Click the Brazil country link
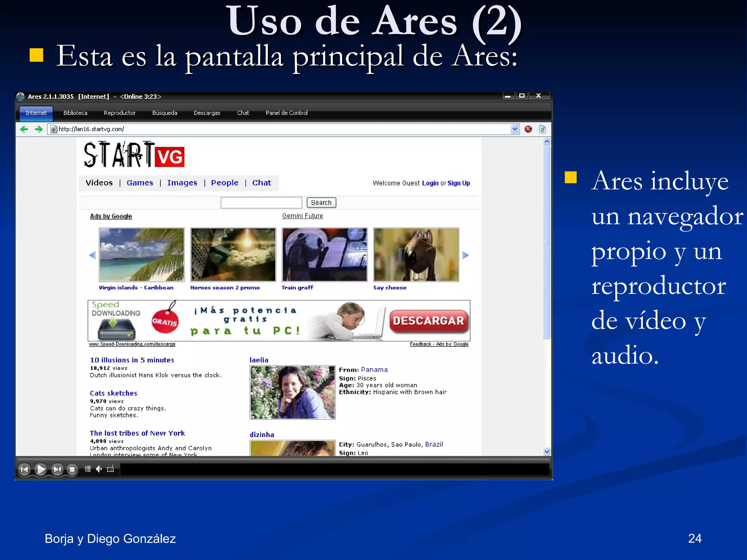 [434, 444]
